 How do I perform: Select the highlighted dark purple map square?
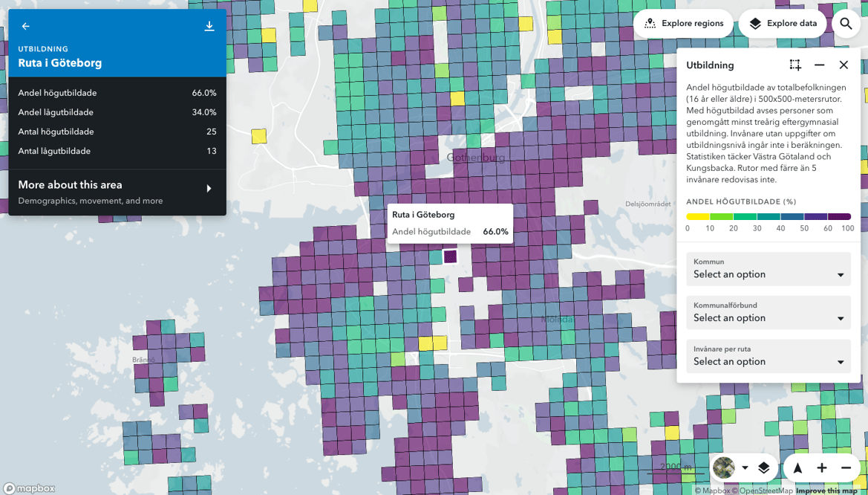(x=450, y=256)
